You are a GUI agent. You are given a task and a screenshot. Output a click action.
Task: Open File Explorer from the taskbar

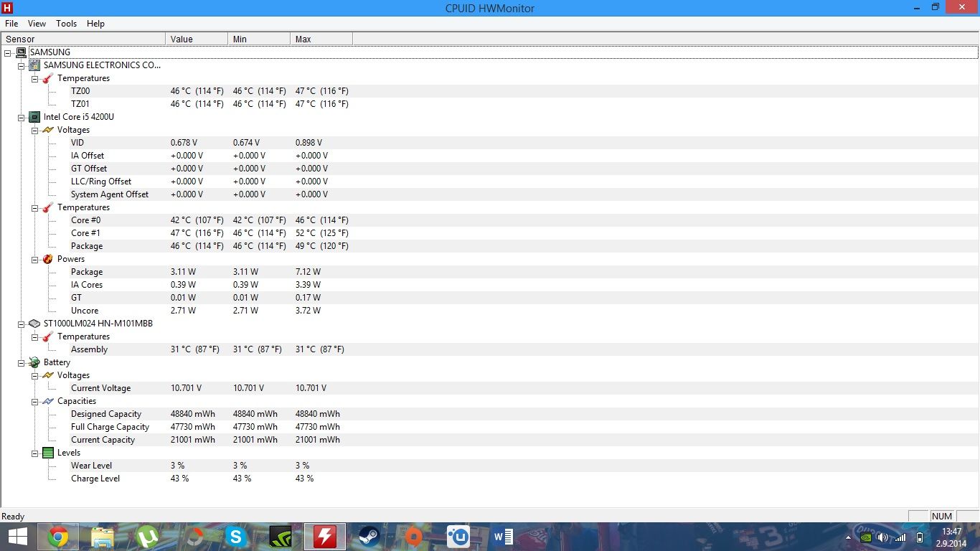coord(103,537)
